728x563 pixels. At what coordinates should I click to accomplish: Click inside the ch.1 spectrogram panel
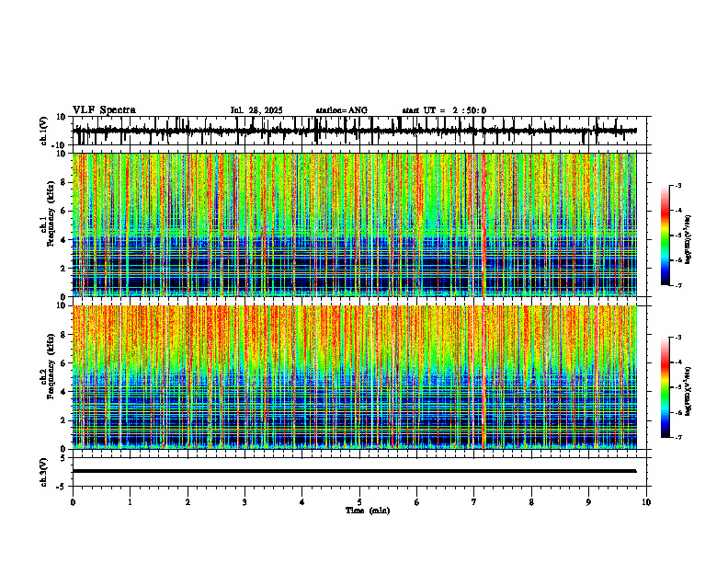pos(354,224)
